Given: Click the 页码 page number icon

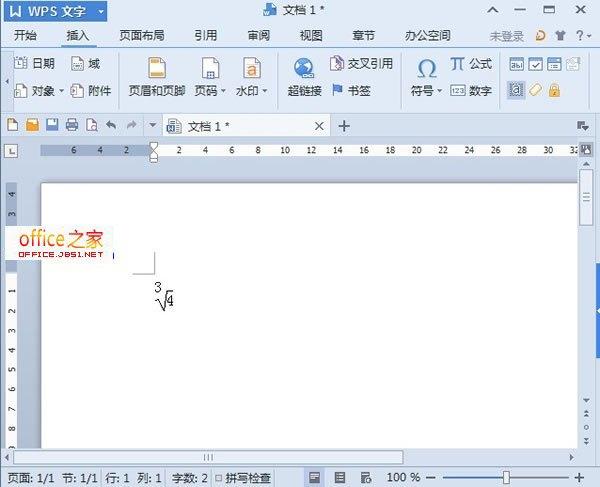Looking at the screenshot, I should click(210, 68).
